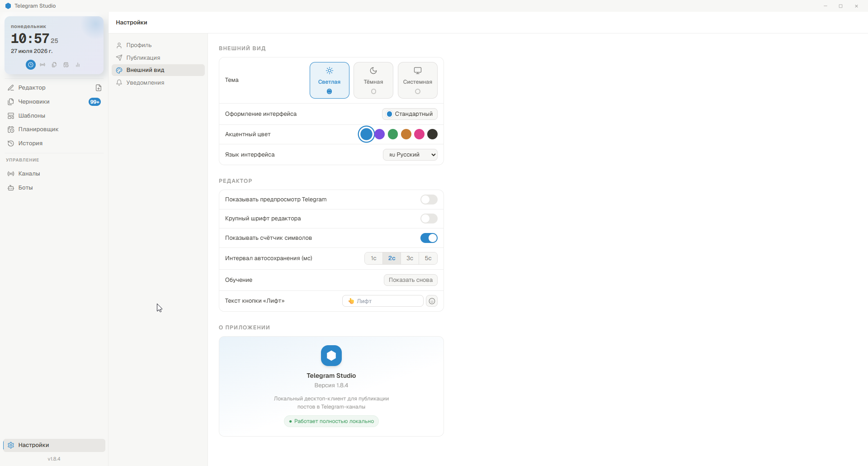
Task: Click the понедельник weekday label
Action: click(28, 27)
